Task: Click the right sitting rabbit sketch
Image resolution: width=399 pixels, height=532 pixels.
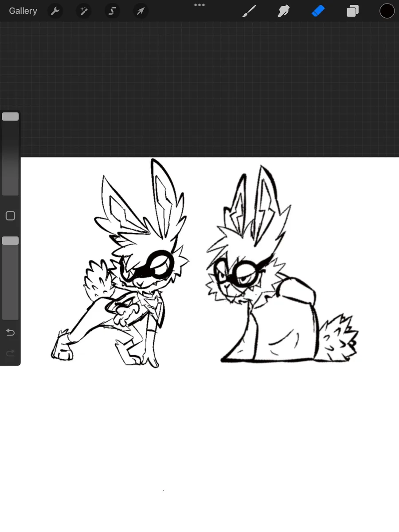Action: coord(282,264)
